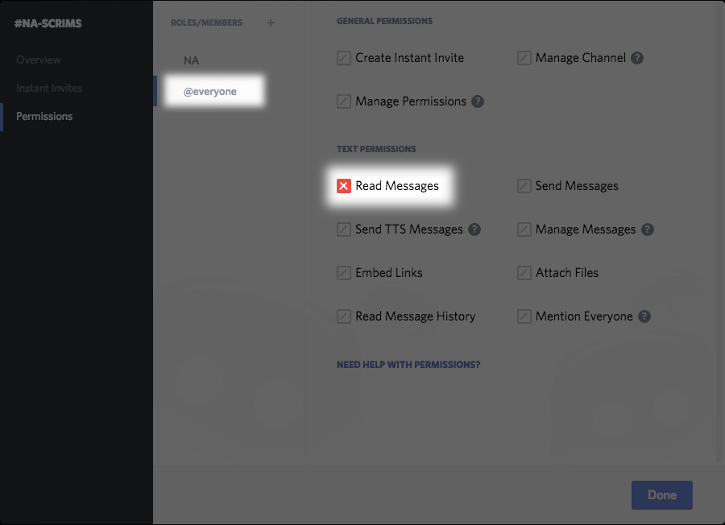The width and height of the screenshot is (725, 525).
Task: Open help icon beside Send TTS Messages
Action: pyautogui.click(x=474, y=229)
